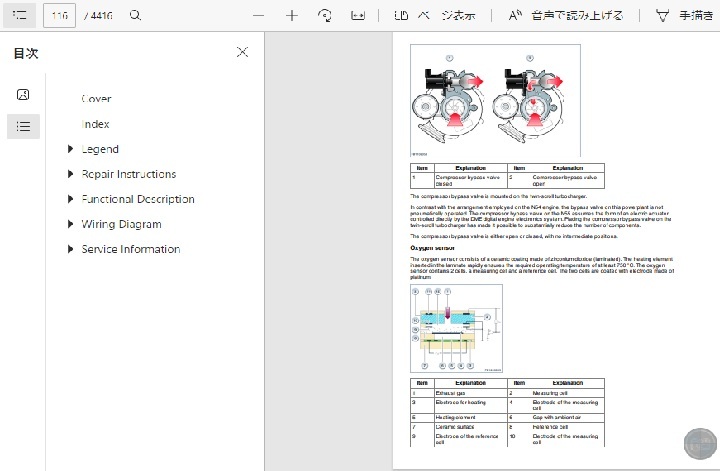Viewport: 720px width, 471px height.
Task: Expand the Wiring Diagram arrow
Action: [x=70, y=224]
